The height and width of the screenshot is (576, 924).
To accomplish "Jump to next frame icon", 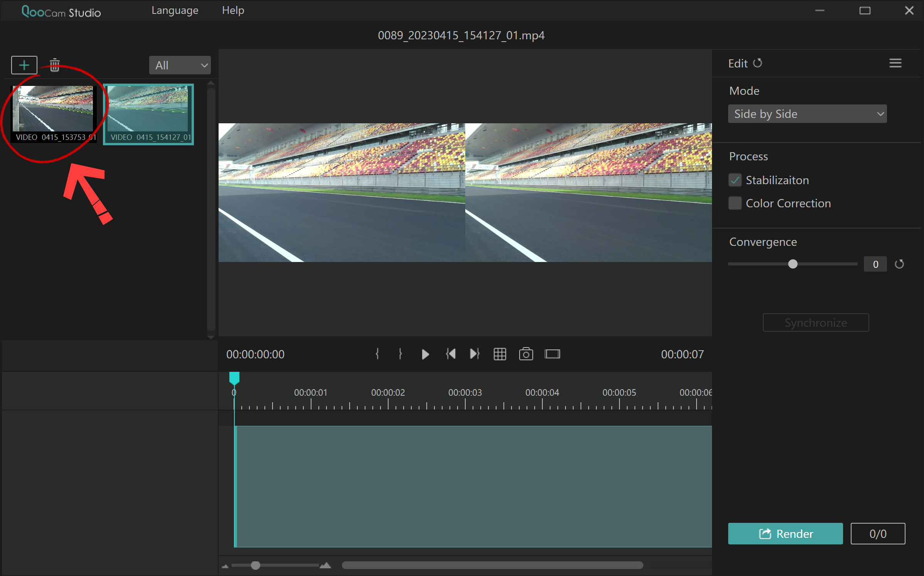I will (x=474, y=354).
